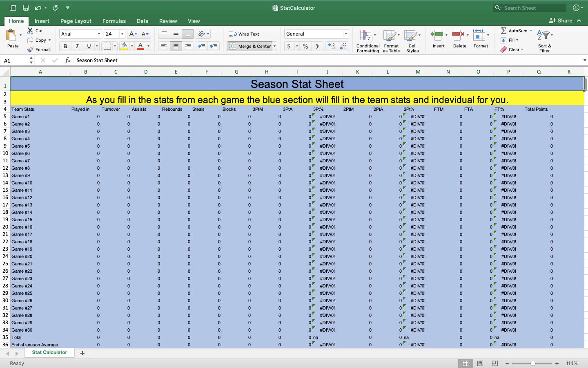588x368 pixels.
Task: Switch to the Formulas ribbon tab
Action: tap(114, 21)
